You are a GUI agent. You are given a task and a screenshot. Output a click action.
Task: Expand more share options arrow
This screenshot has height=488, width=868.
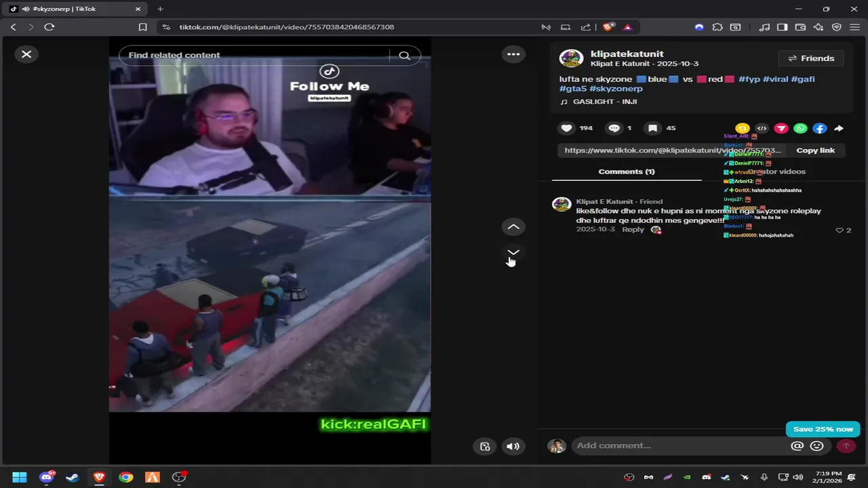(839, 128)
